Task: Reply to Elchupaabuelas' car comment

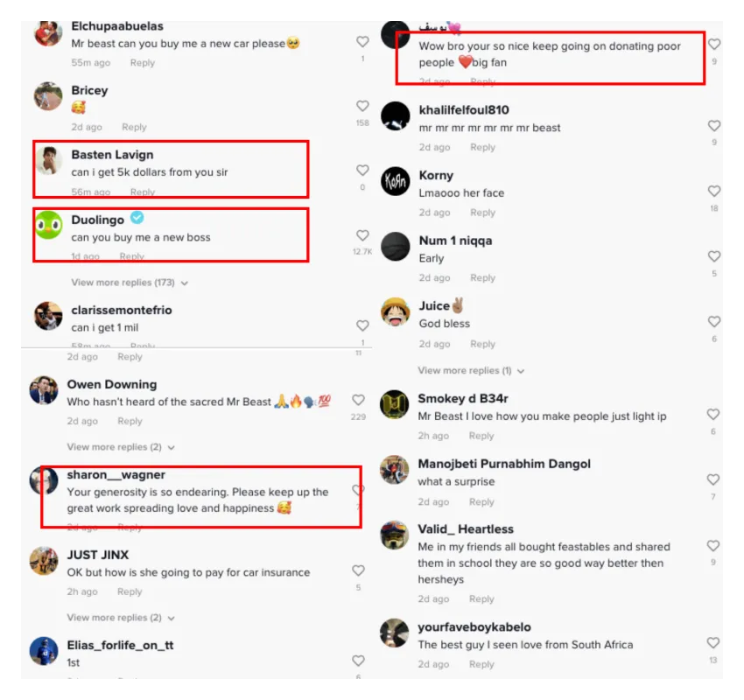Action: point(143,63)
